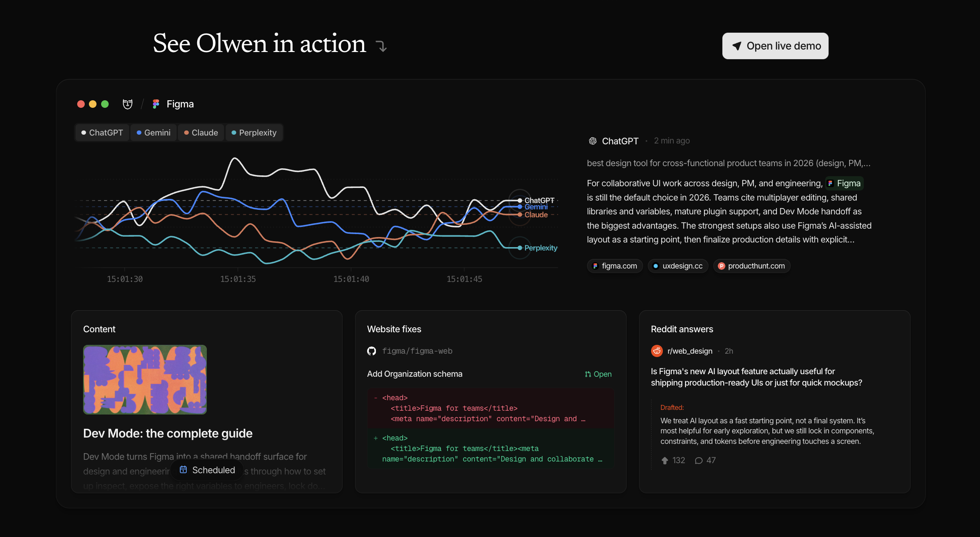Toggle the Gemini series in chart legend
The image size is (980, 537).
pos(154,133)
